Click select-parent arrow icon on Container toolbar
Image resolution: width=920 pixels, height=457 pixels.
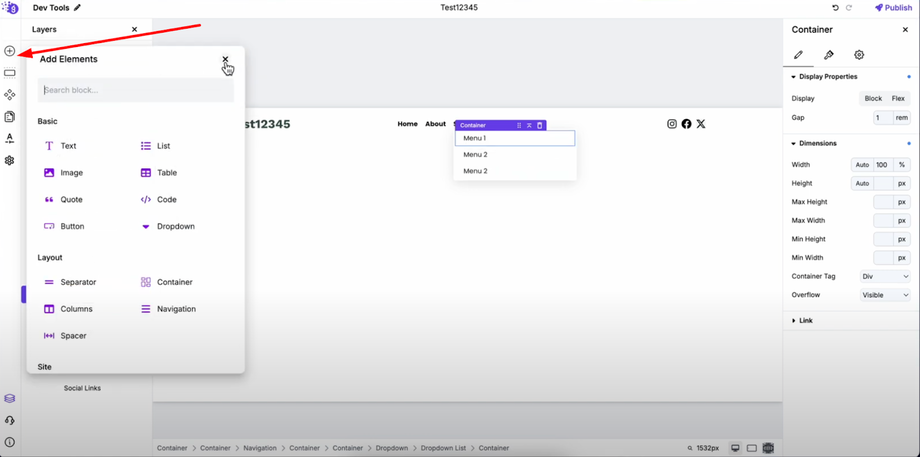(529, 126)
